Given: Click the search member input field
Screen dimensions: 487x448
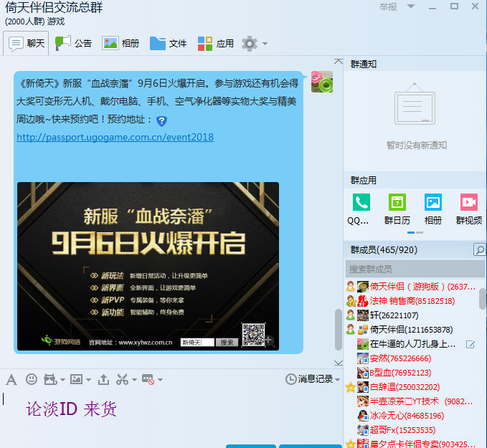Looking at the screenshot, I should click(415, 269).
